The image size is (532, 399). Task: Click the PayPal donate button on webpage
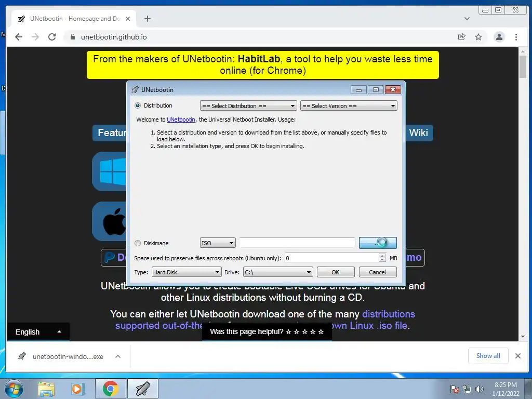coord(114,258)
